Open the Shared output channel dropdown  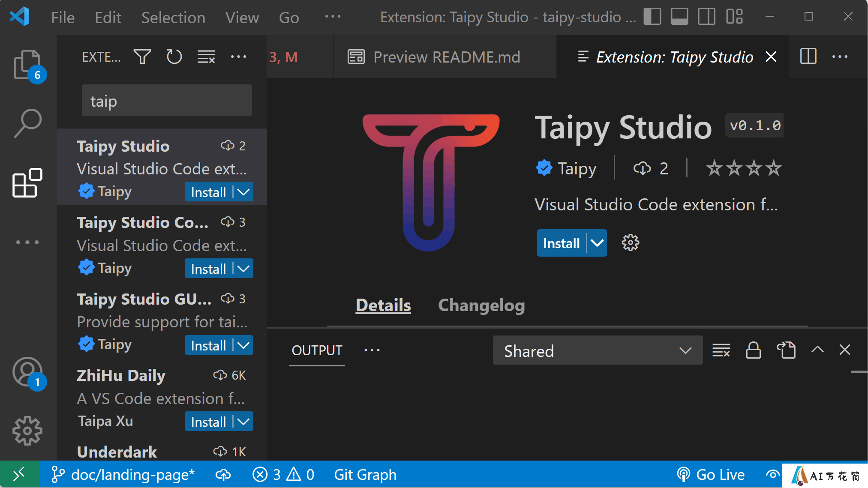[x=598, y=350]
